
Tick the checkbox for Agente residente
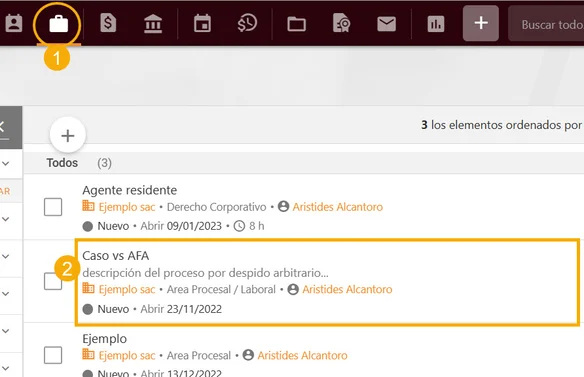click(53, 207)
